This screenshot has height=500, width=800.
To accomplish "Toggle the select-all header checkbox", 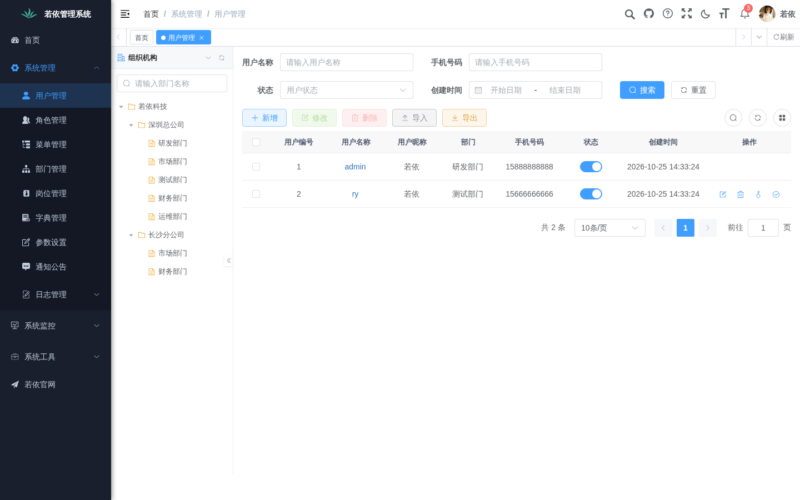I will (256, 142).
